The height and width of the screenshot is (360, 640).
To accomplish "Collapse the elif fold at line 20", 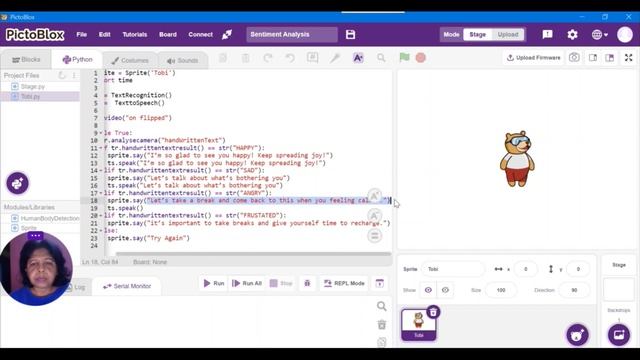I will click(x=101, y=216).
